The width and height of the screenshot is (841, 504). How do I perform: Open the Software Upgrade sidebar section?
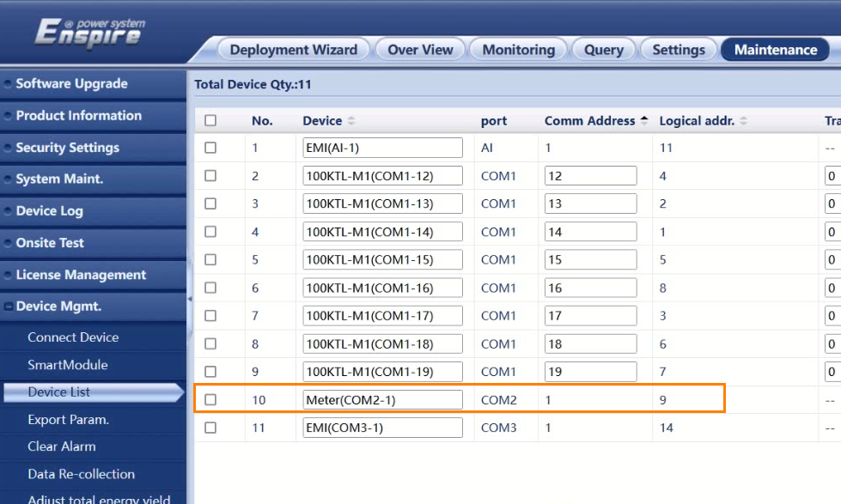[77, 83]
